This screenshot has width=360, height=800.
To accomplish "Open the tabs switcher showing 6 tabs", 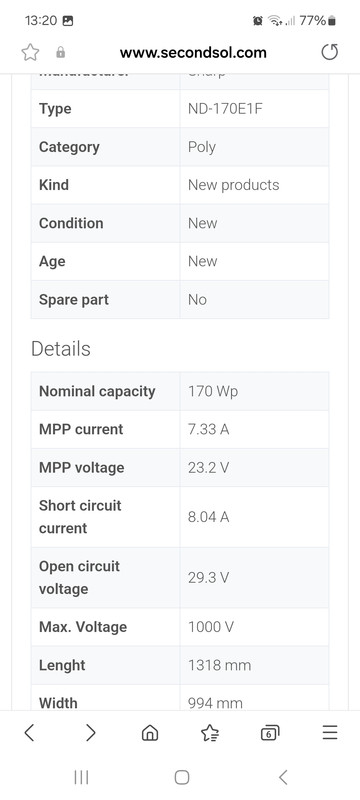I will (x=270, y=733).
